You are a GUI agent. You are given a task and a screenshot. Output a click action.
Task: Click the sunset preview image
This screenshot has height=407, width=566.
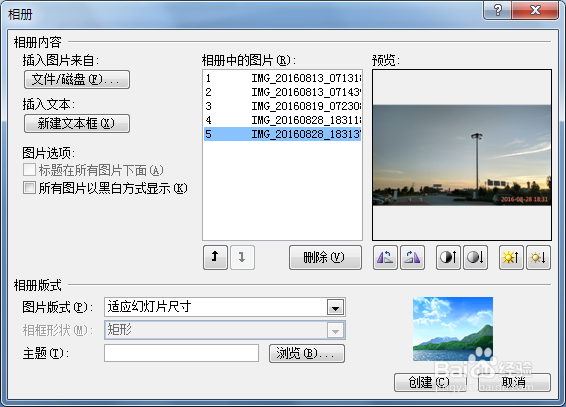pos(462,155)
